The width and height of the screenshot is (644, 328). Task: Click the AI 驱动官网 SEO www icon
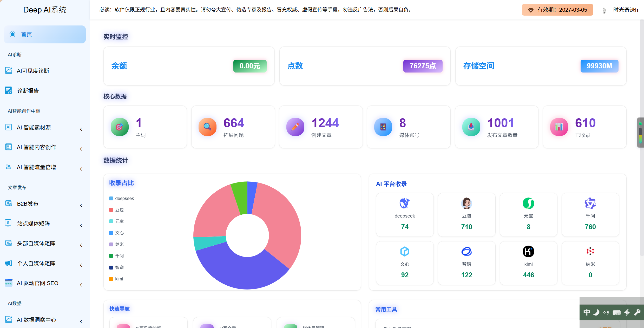pos(9,283)
